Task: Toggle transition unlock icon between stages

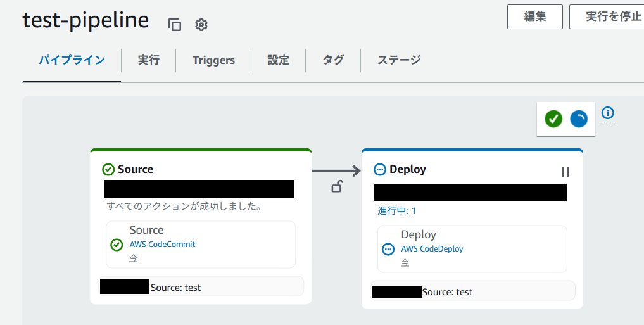Action: [337, 186]
